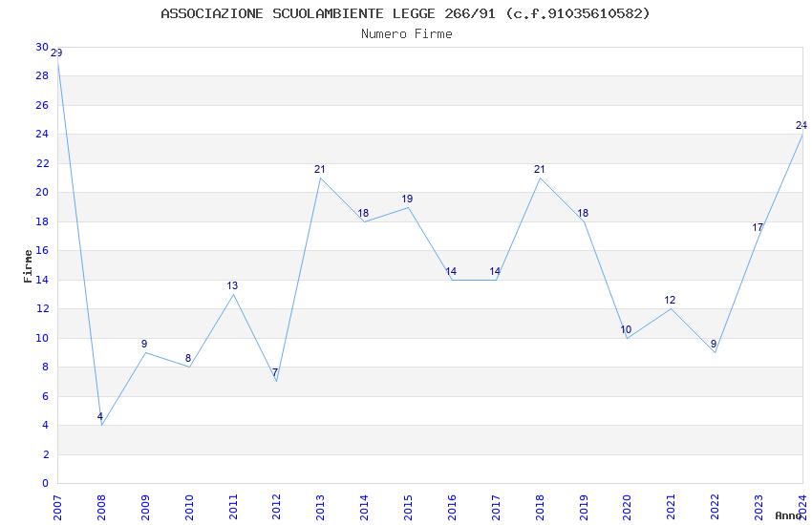
Task: Click the 2012 low point labeled 7
Action: [276, 382]
